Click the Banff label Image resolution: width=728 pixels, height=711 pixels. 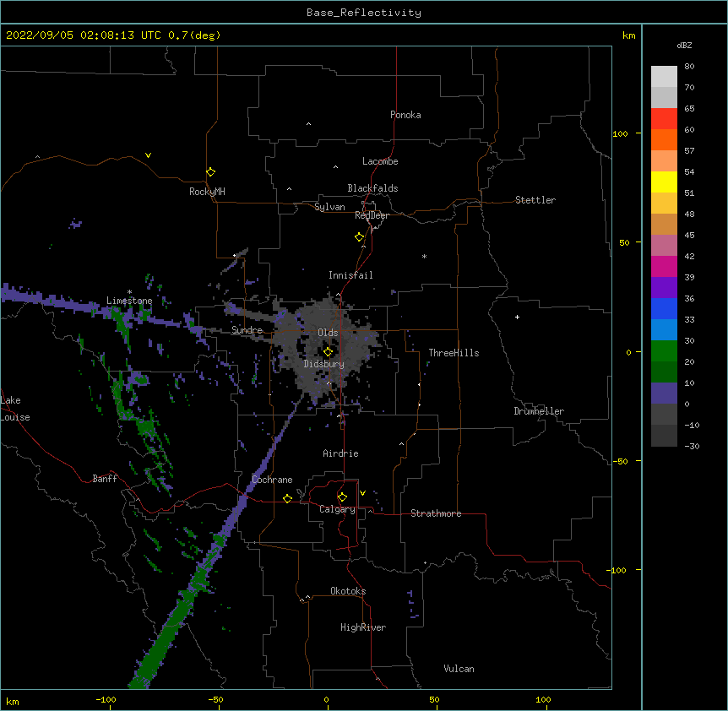click(105, 479)
